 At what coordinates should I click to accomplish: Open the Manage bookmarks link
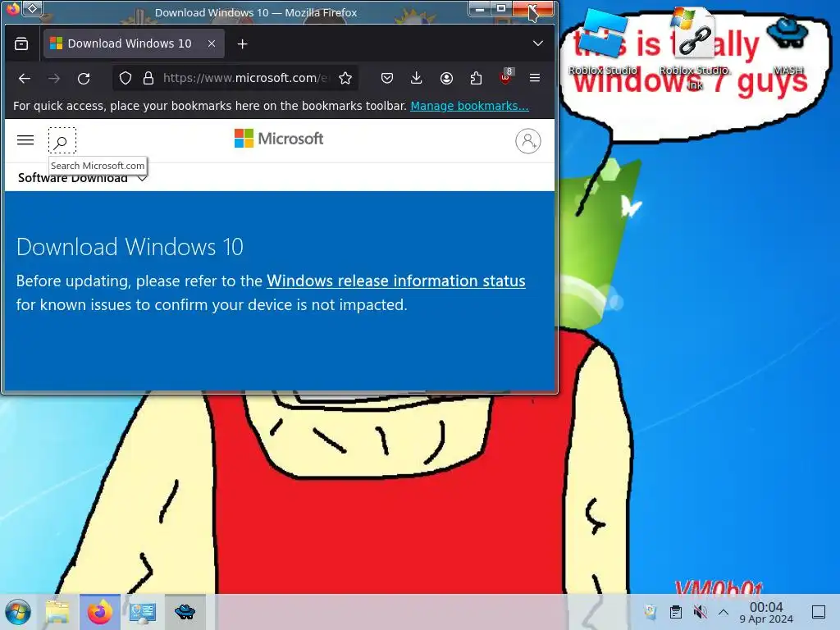pyautogui.click(x=469, y=106)
